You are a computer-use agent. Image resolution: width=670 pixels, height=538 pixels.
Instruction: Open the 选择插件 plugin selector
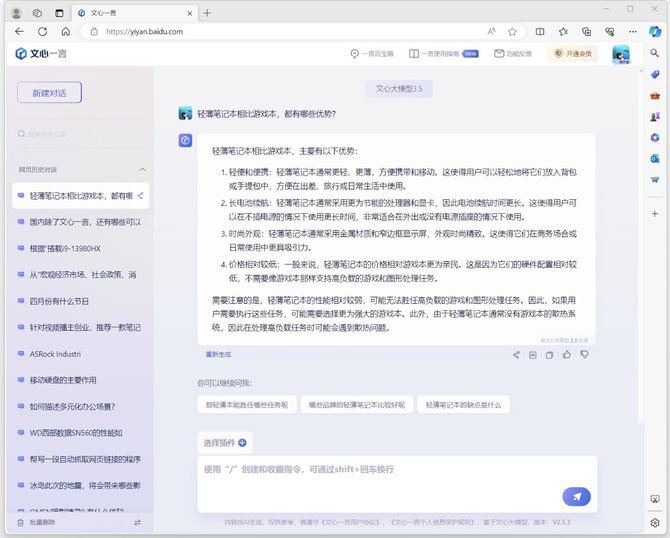[225, 443]
